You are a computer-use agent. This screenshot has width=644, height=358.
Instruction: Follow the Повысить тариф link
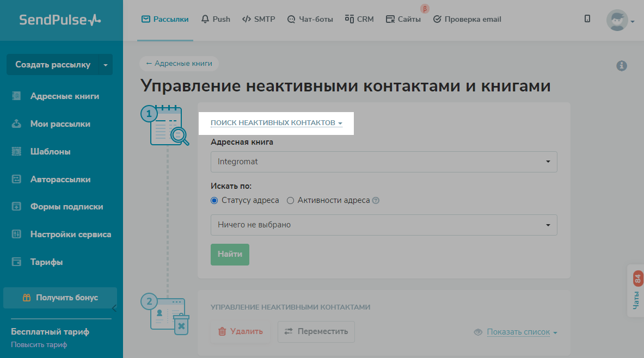point(39,345)
